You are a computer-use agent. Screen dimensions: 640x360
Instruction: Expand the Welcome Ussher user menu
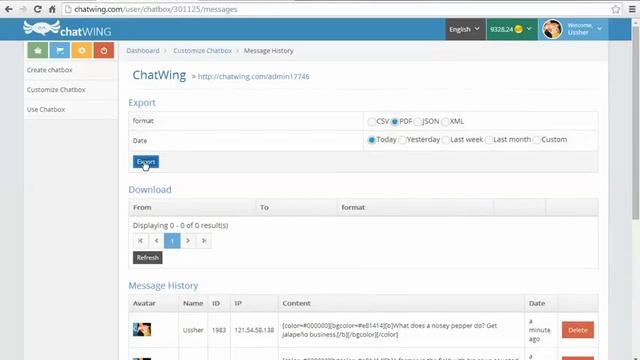coord(573,29)
